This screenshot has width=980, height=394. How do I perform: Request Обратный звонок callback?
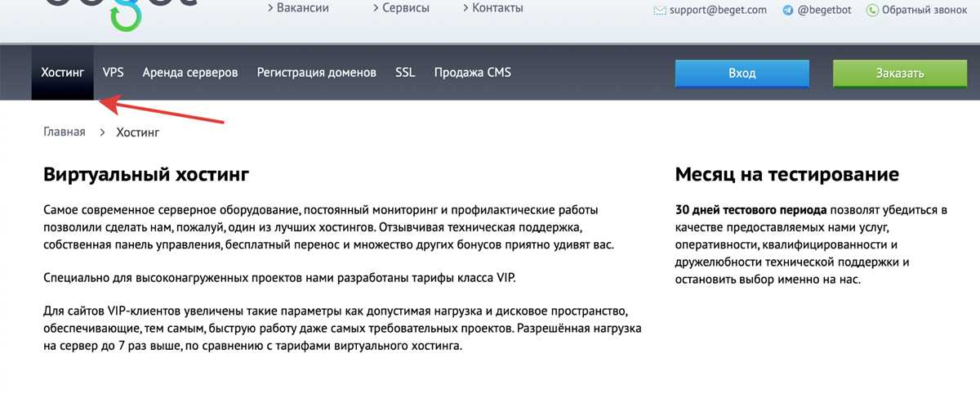923,11
